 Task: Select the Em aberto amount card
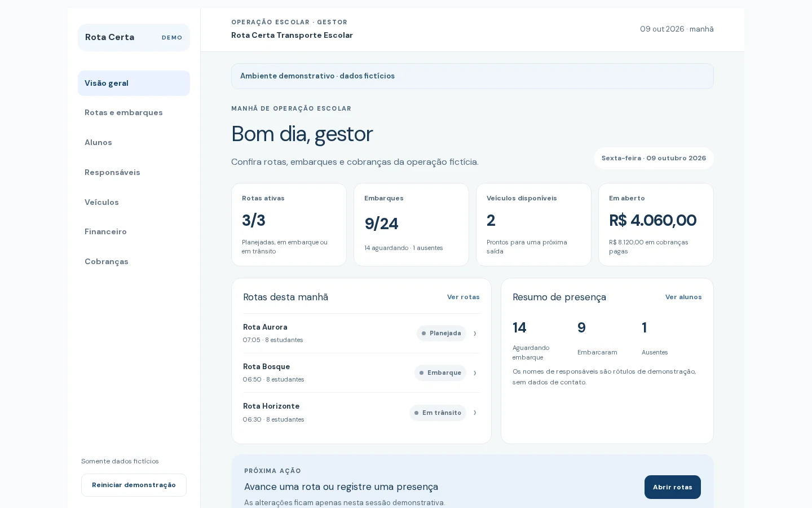point(656,225)
